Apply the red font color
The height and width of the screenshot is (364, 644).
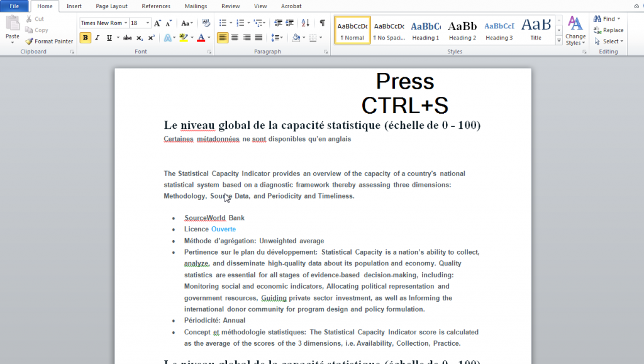click(x=201, y=38)
